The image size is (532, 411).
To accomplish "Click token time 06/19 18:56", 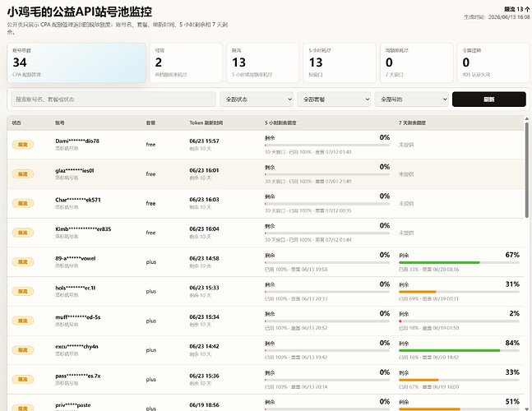I will 204,405.
